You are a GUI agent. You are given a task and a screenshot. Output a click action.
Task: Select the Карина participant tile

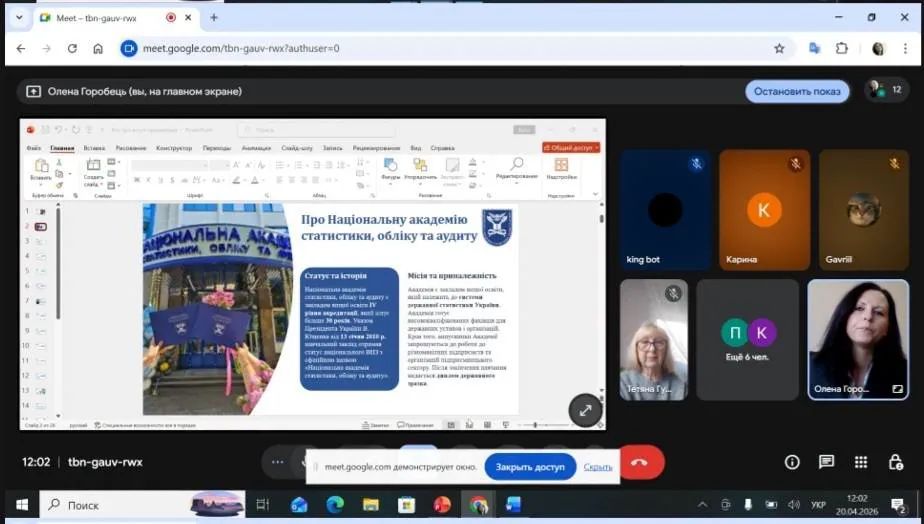click(764, 210)
